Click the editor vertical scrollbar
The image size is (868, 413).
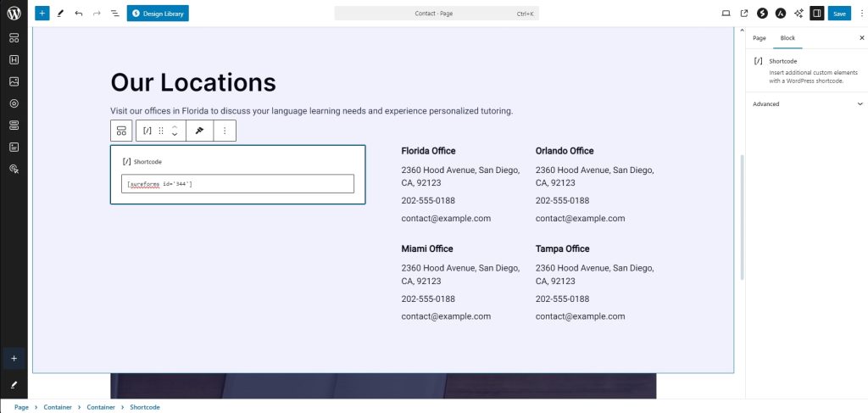tap(743, 217)
